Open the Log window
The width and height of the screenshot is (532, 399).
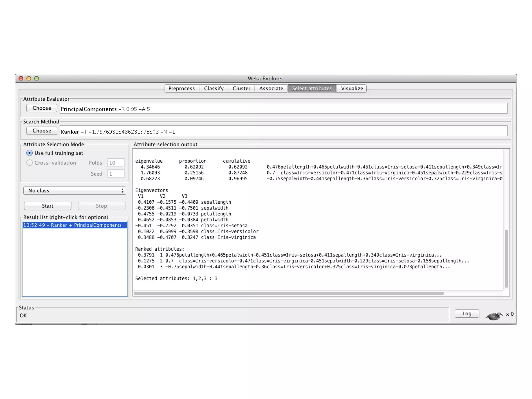click(x=467, y=314)
